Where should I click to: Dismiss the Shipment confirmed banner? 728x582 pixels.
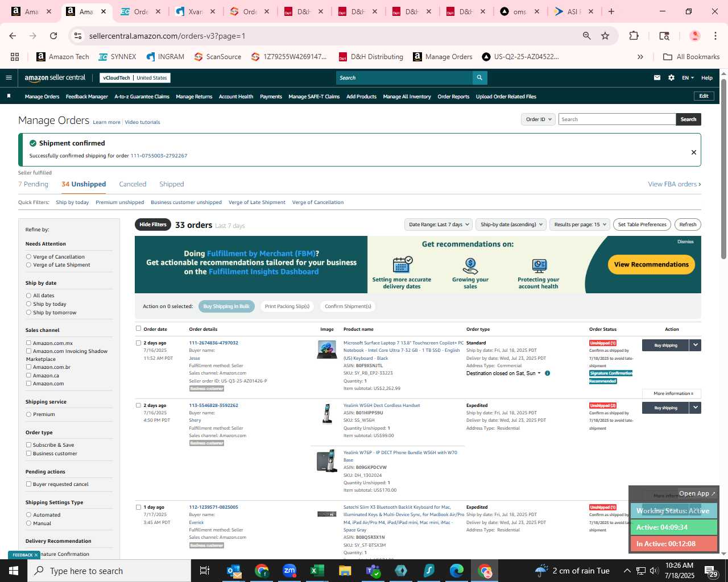point(693,152)
